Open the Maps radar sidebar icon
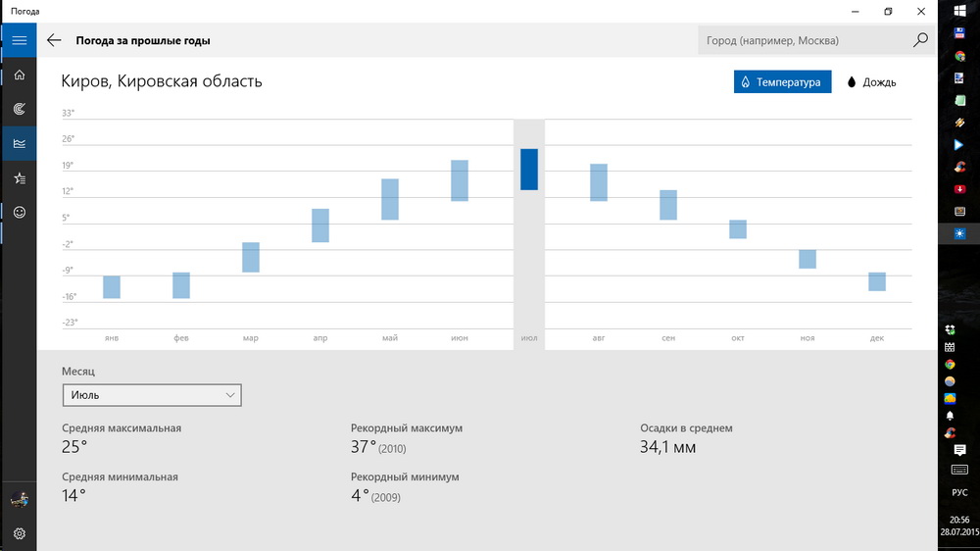This screenshot has height=551, width=980. click(x=19, y=110)
